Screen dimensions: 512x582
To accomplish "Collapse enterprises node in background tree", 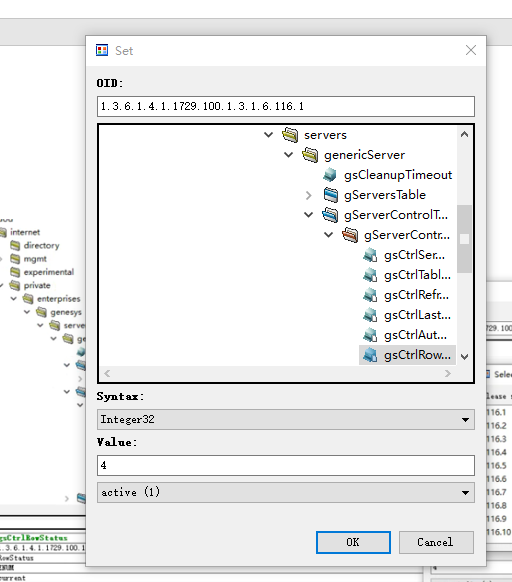I will [x=14, y=299].
